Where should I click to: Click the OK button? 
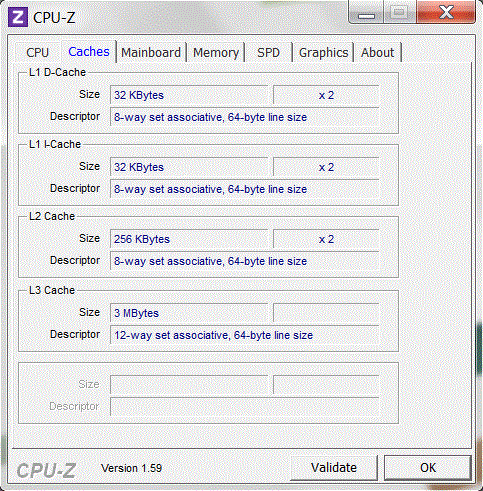point(428,468)
